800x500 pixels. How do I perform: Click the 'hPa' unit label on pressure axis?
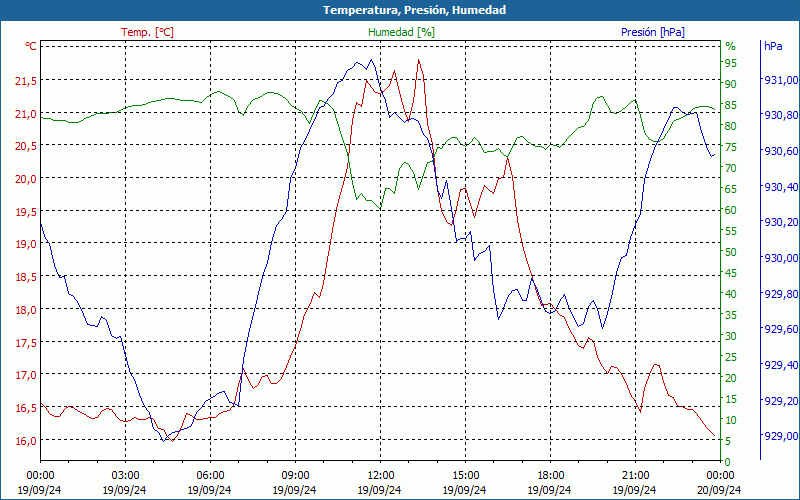tap(773, 46)
